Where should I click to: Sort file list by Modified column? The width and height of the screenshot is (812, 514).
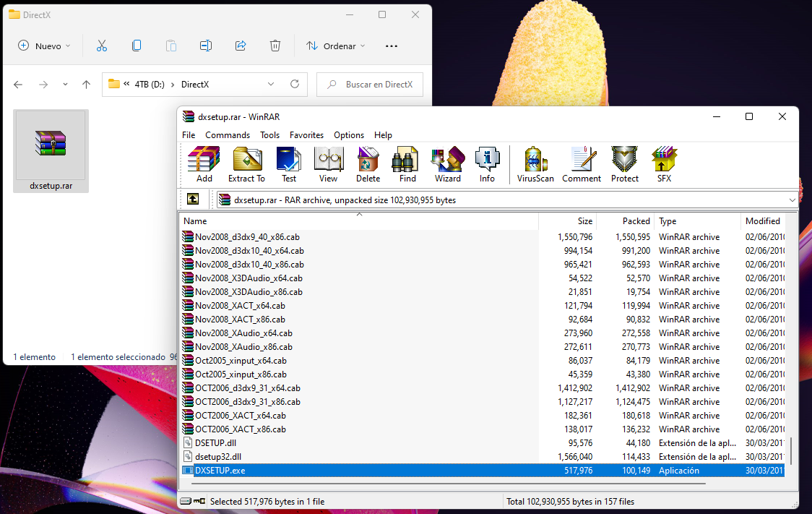pyautogui.click(x=764, y=220)
